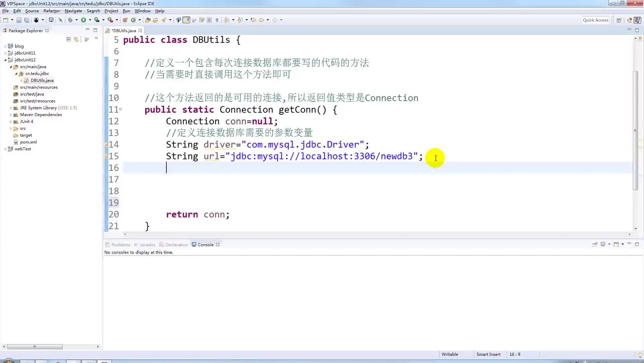Viewport: 644px width, 363px height.
Task: Click Display Selected Console icon
Action: pos(603,244)
